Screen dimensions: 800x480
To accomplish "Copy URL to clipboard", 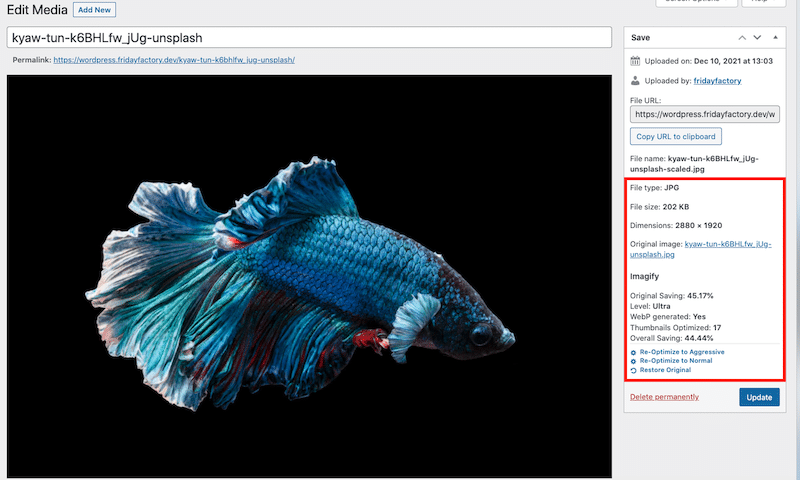I will [x=676, y=137].
